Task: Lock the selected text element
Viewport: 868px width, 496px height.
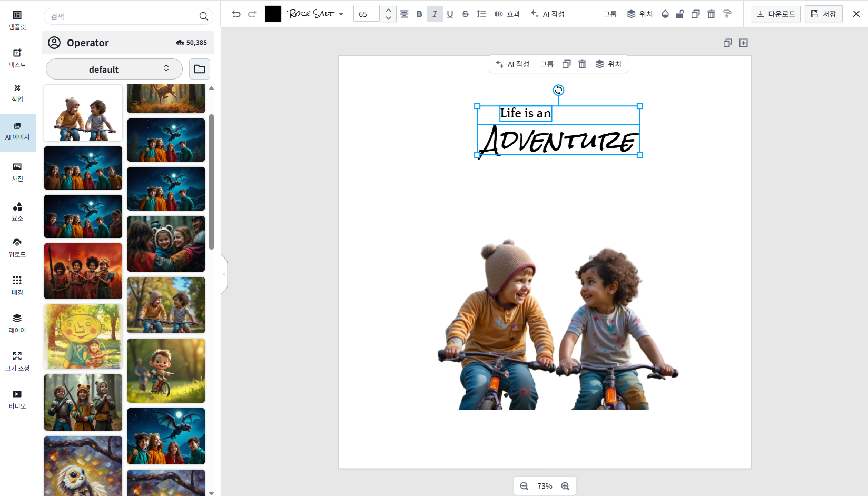Action: (680, 14)
